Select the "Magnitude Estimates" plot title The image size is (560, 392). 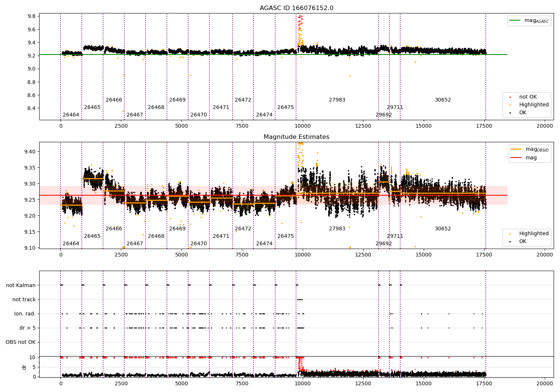pyautogui.click(x=296, y=137)
